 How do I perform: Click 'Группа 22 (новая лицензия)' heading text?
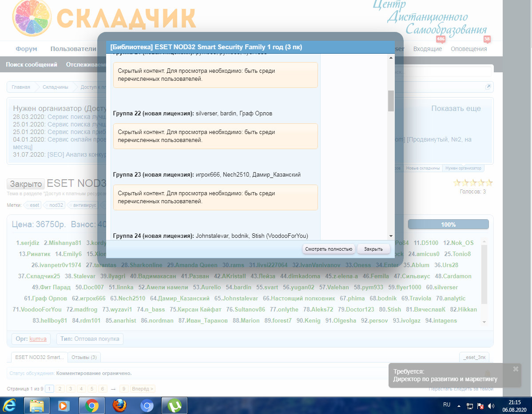(x=154, y=113)
